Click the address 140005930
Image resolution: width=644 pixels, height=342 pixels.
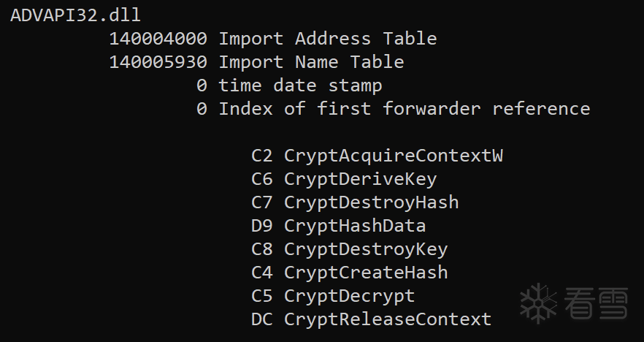coord(158,61)
